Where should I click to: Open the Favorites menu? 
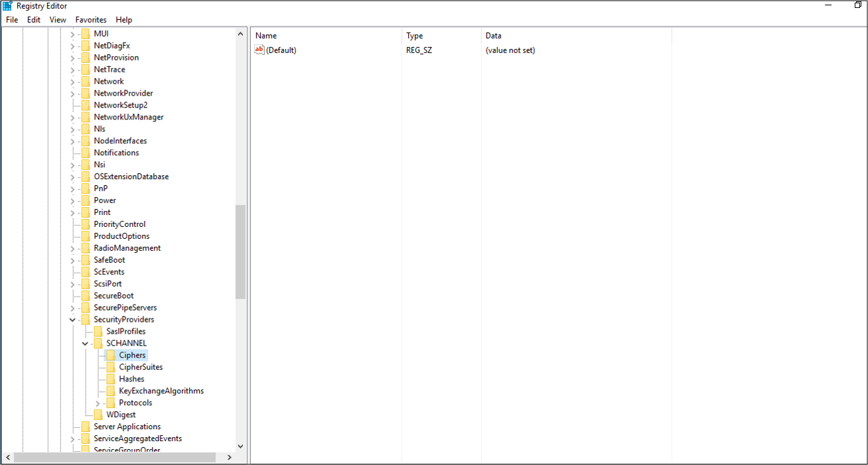coord(91,20)
